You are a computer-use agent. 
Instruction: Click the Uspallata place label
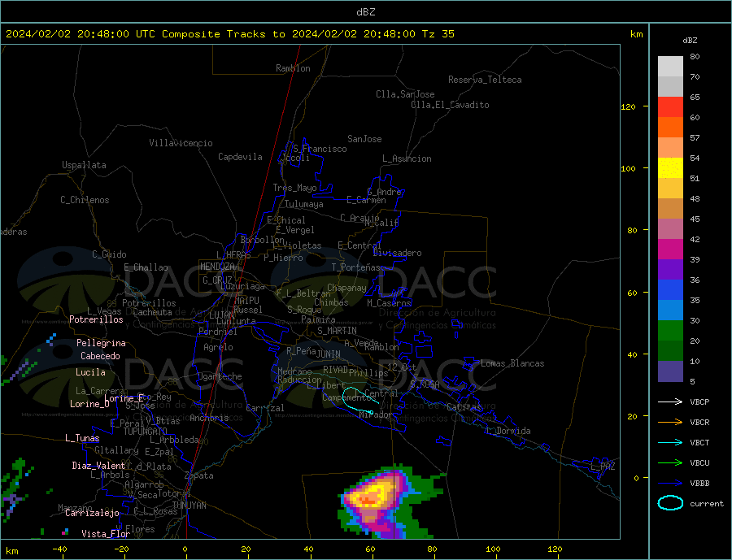(84, 165)
